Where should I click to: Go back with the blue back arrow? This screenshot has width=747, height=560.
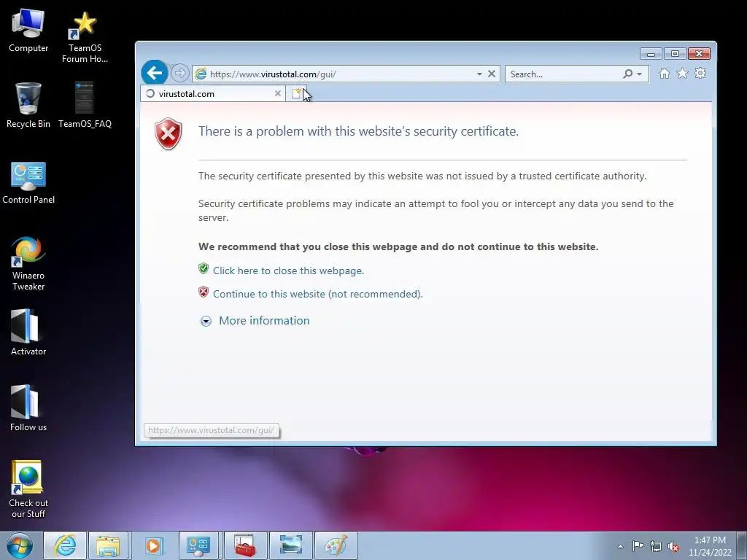[155, 73]
